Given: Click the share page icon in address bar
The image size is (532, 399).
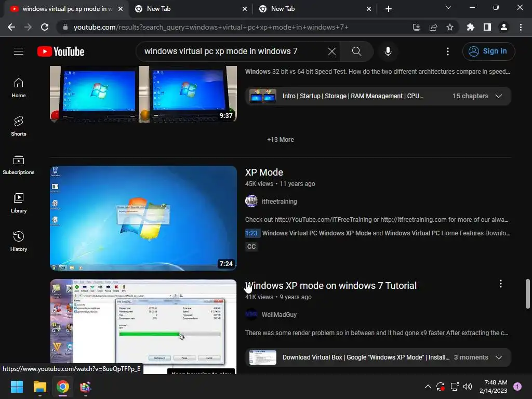Looking at the screenshot, I should pos(433,27).
